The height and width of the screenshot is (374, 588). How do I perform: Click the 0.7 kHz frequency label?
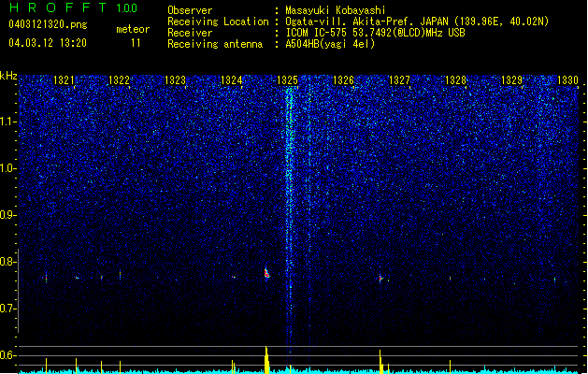[8, 309]
